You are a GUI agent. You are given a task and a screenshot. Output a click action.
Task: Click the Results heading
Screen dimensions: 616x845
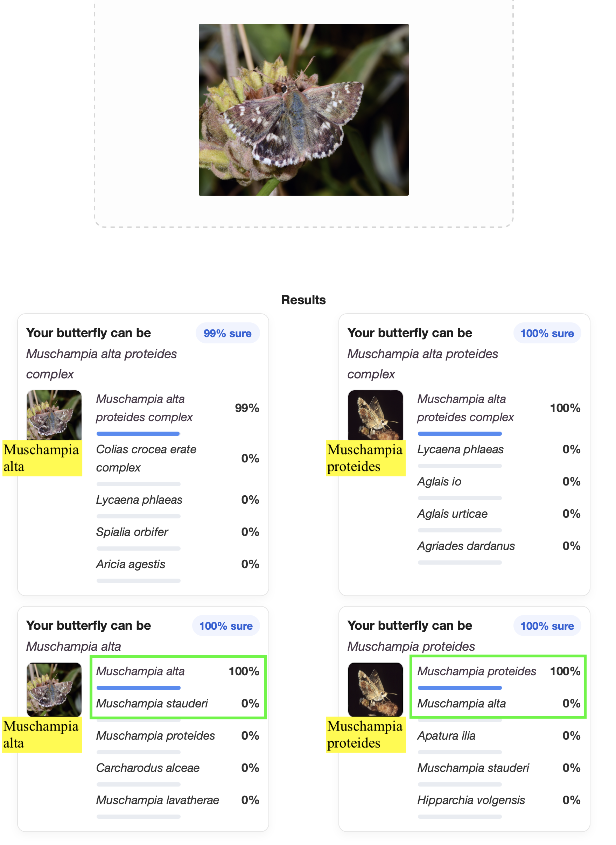coord(303,300)
